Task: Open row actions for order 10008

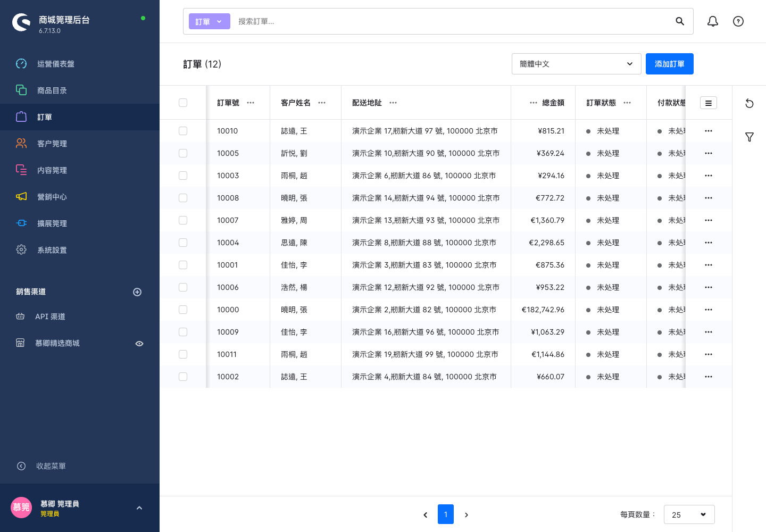Action: [709, 198]
